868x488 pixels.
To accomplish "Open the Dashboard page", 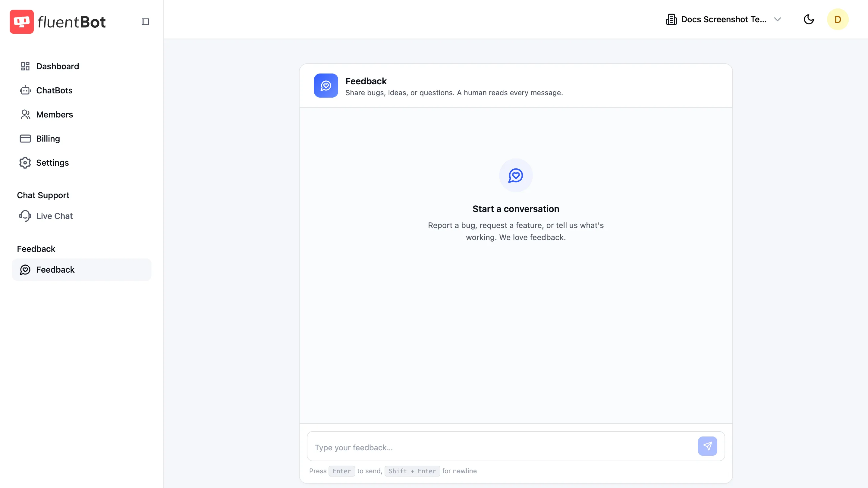I will 82,66.
